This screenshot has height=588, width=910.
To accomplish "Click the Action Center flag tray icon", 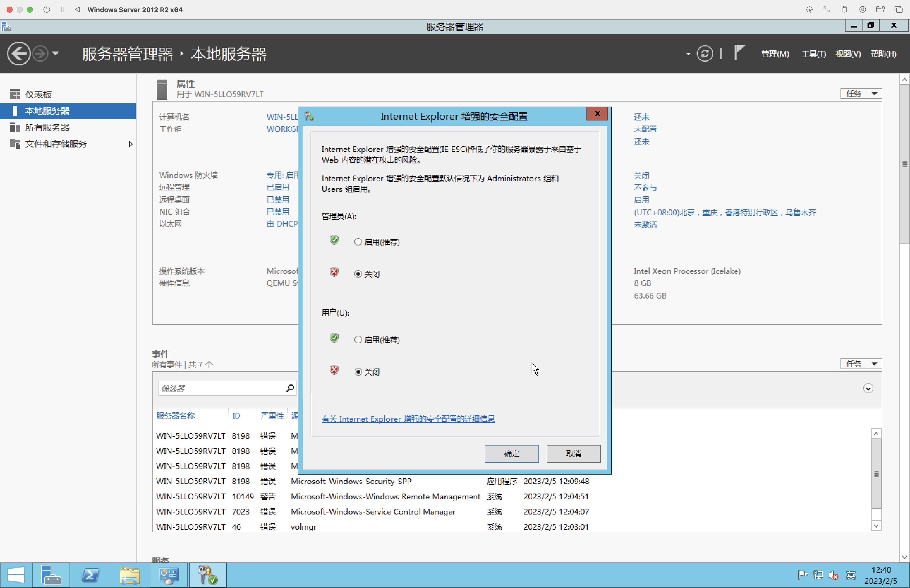I will [803, 575].
